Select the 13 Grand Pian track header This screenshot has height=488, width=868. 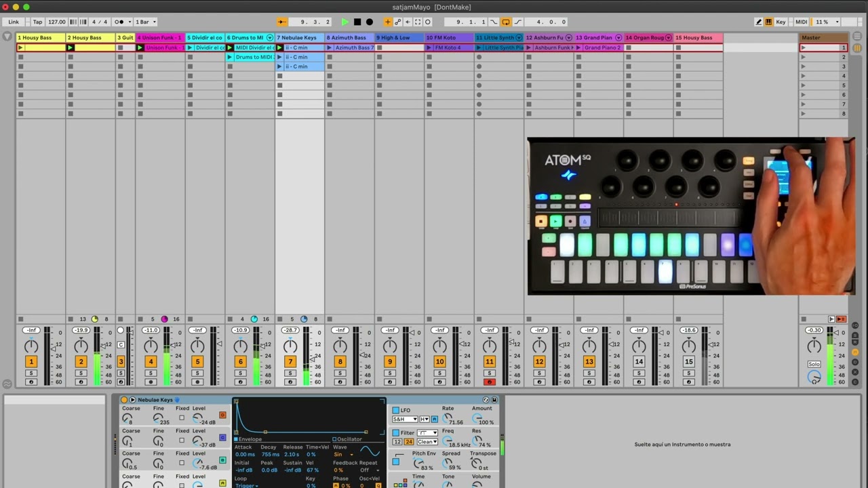(599, 37)
